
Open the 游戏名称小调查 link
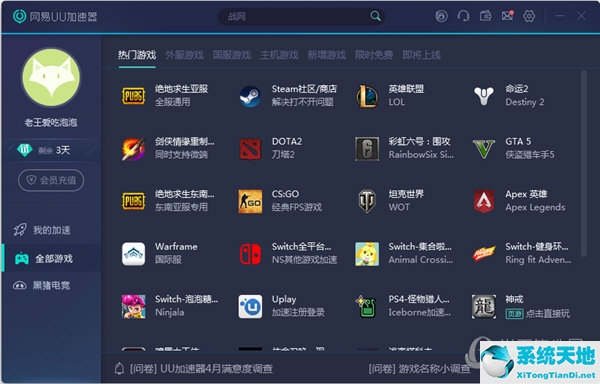pyautogui.click(x=419, y=369)
